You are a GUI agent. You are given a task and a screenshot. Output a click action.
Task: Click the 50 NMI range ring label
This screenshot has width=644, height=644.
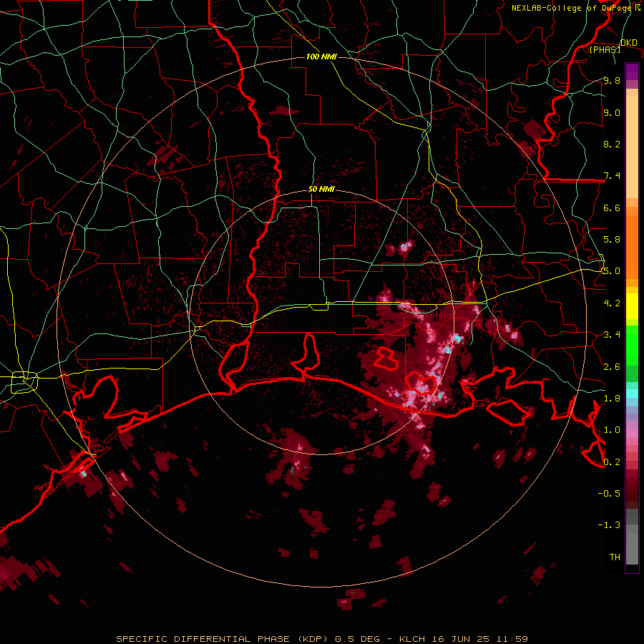click(321, 190)
